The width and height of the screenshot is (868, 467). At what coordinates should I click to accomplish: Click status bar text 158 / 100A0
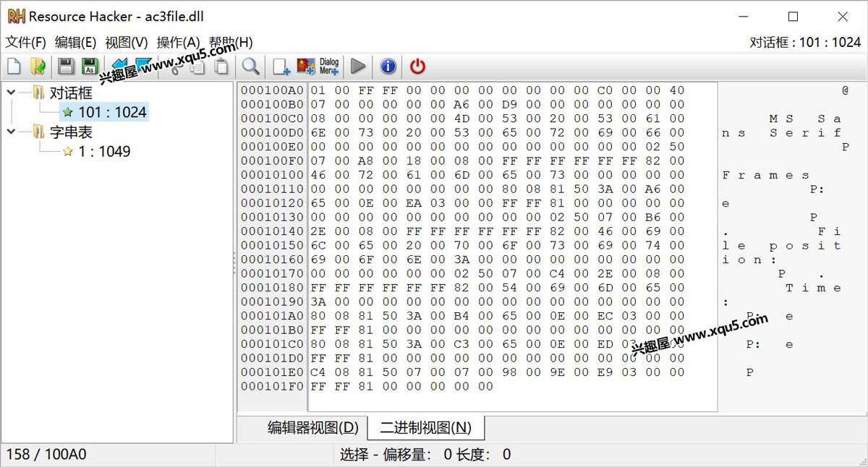click(46, 454)
